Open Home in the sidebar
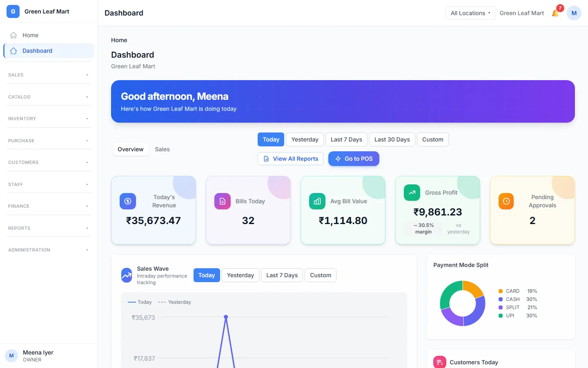 [x=49, y=35]
